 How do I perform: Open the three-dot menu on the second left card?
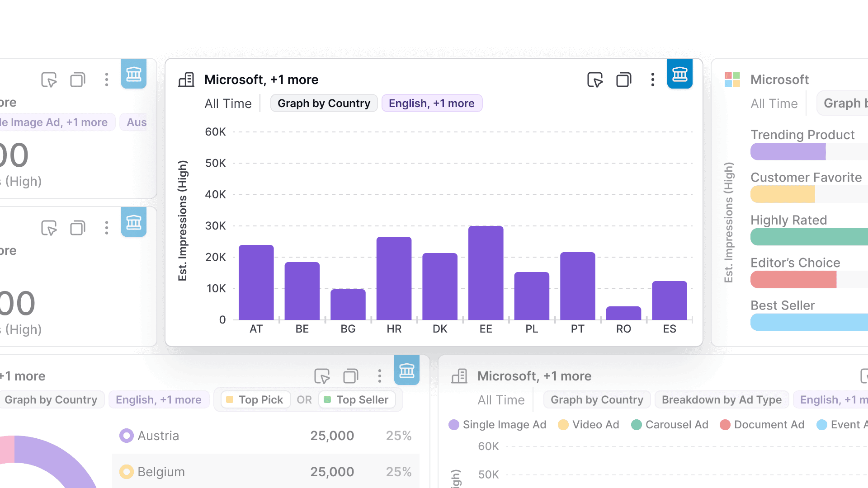point(107,228)
